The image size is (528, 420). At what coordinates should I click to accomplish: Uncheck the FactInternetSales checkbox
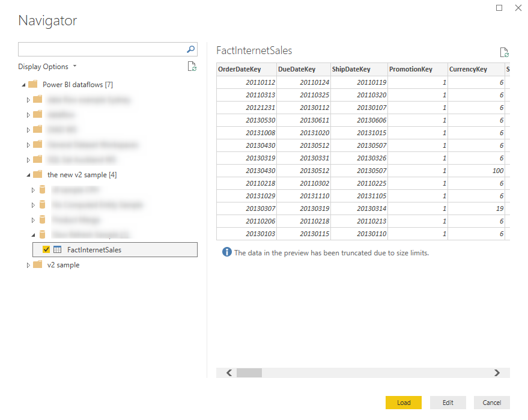[x=46, y=250]
